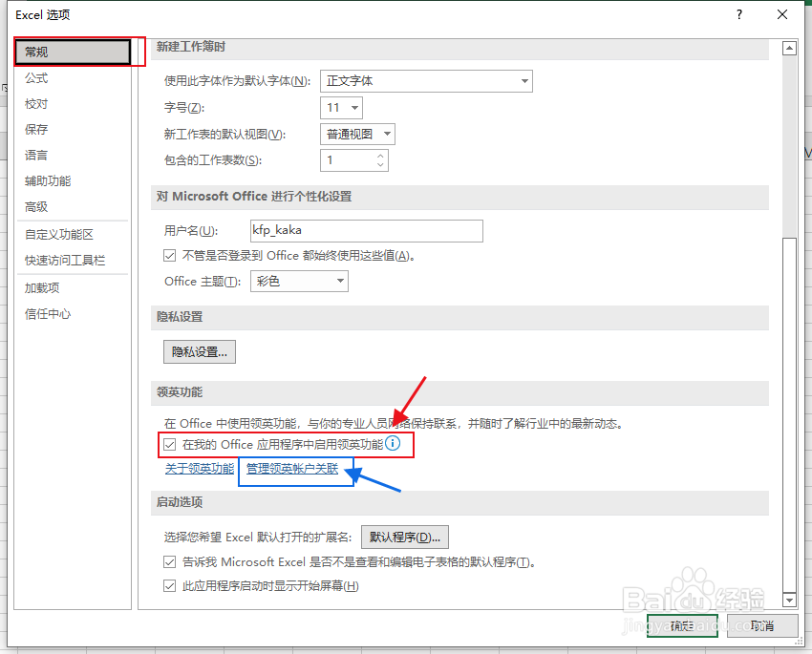
Task: Toggle 此应用程序启动时显示开始屏幕 checkbox
Action: click(x=170, y=585)
